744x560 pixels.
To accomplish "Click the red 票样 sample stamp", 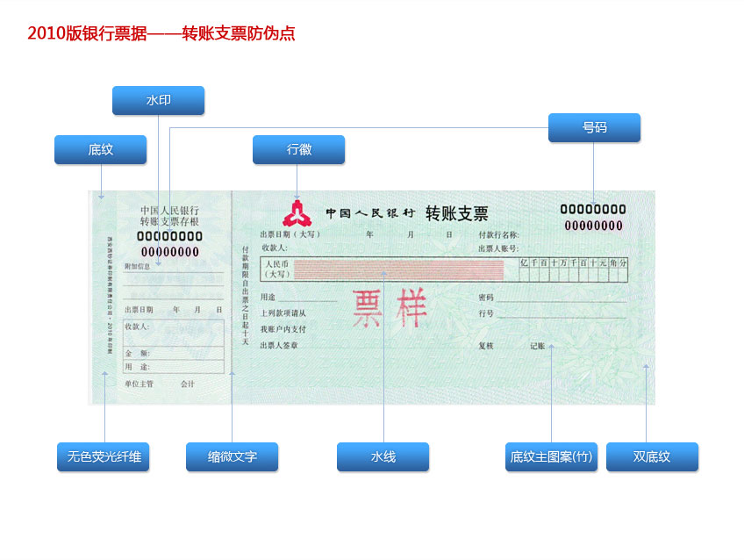I will (x=390, y=308).
